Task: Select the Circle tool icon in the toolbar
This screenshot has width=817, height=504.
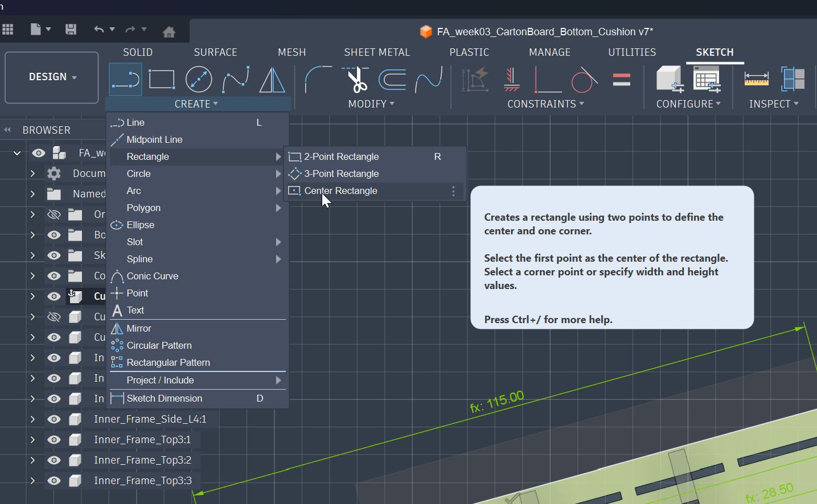Action: pos(199,80)
